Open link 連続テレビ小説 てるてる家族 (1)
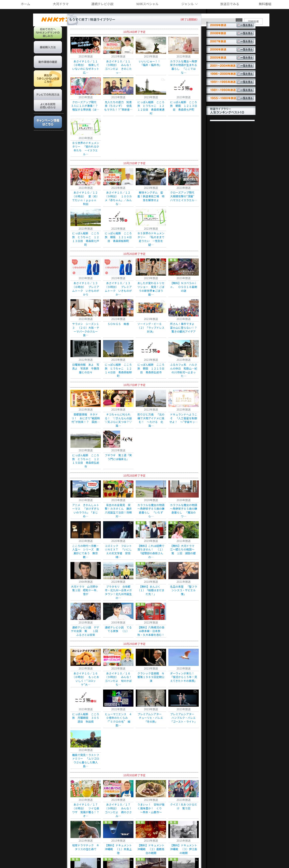 (x=118, y=629)
